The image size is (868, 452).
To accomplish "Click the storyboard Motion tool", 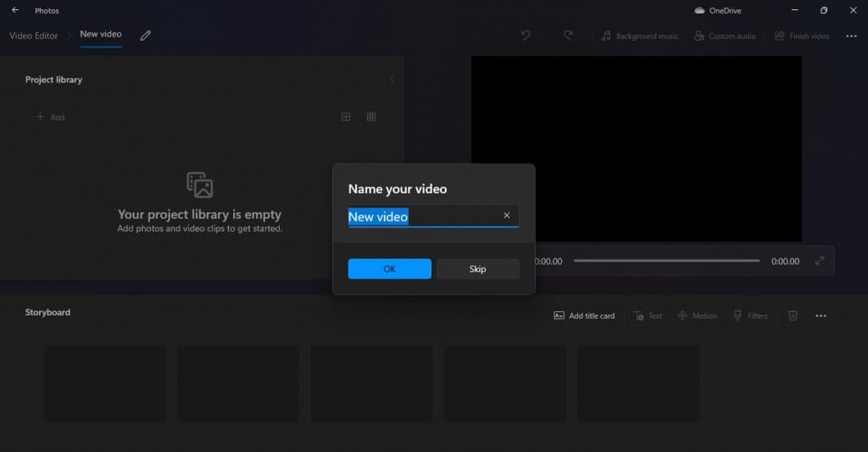I will tap(698, 315).
